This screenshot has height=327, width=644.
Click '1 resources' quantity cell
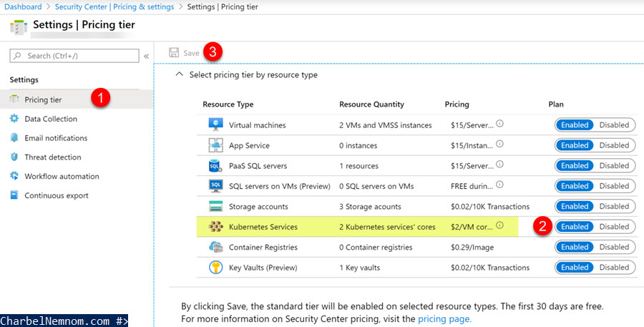pos(359,166)
